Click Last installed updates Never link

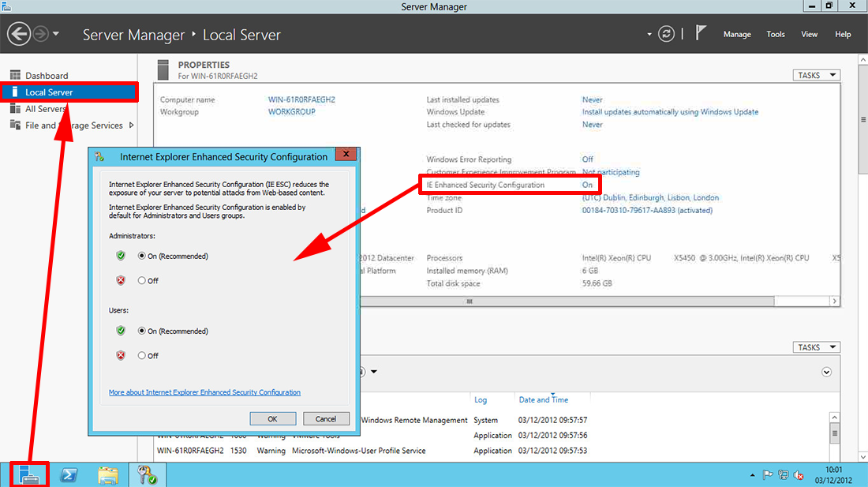tap(593, 99)
